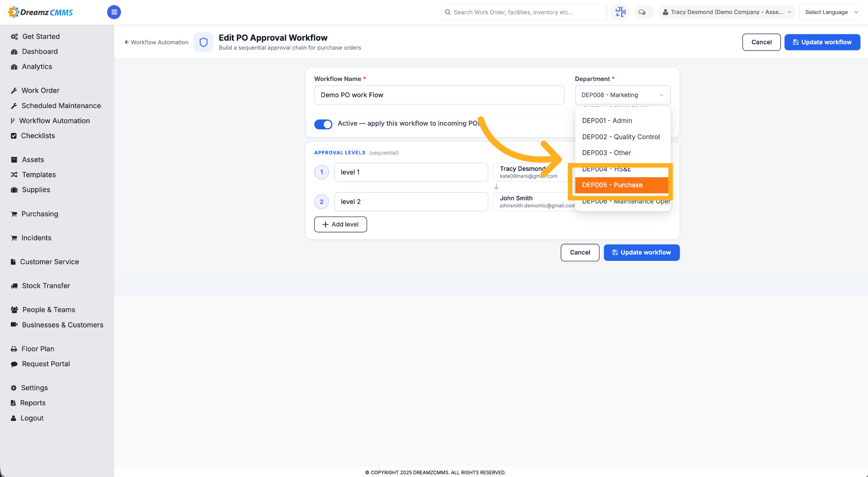Click the shield icon beside the page title
This screenshot has height=477, width=868.
pyautogui.click(x=203, y=42)
